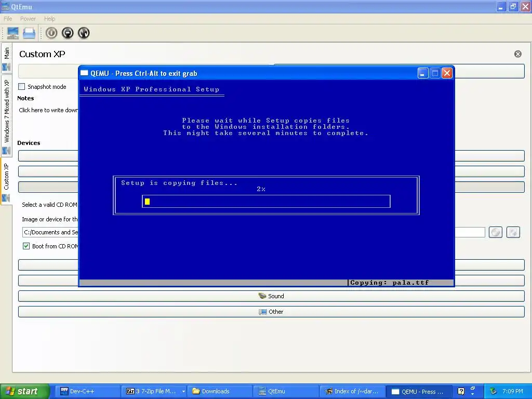This screenshot has height=399, width=532.
Task: Switch to Dev-C++ in taskbar
Action: click(87, 391)
